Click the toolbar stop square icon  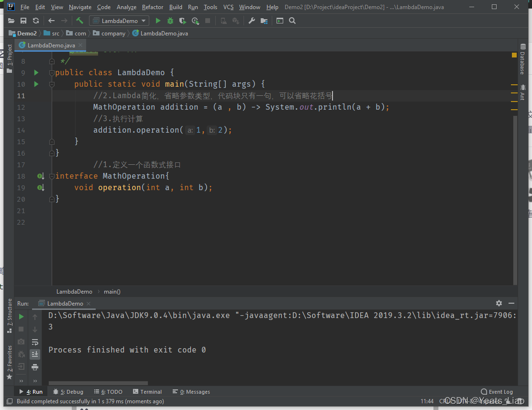click(x=208, y=21)
